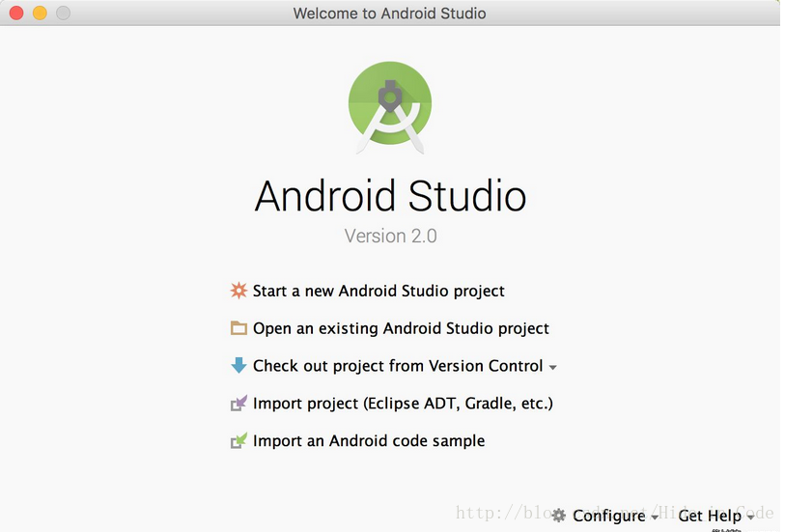The width and height of the screenshot is (785, 532).
Task: Click the orange starburst new project icon
Action: point(238,291)
